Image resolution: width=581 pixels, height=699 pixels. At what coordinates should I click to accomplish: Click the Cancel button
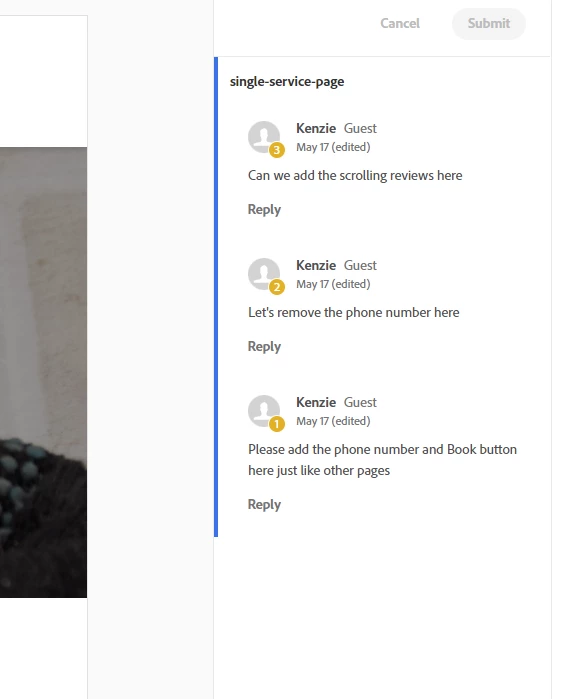tap(400, 23)
